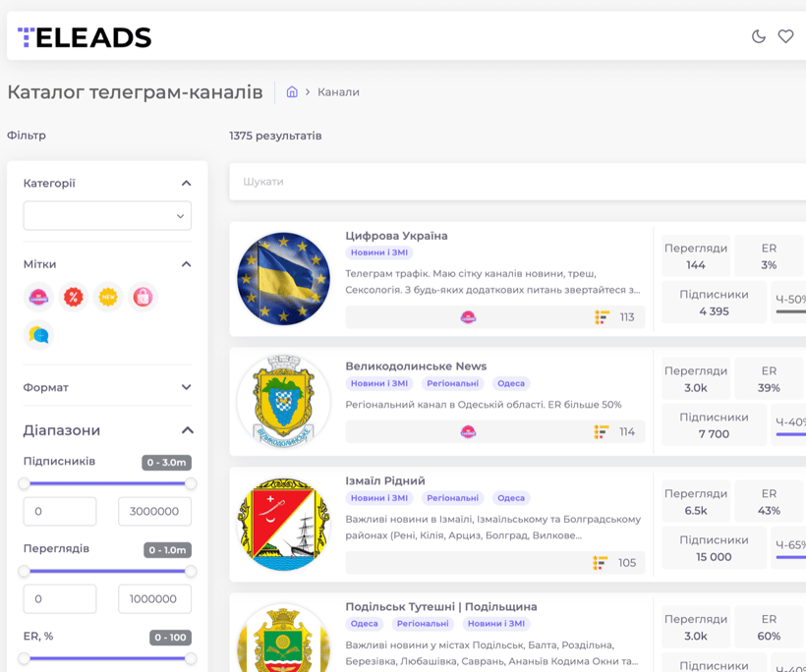The height and width of the screenshot is (672, 806).
Task: Expand the Формат section
Action: (x=186, y=387)
